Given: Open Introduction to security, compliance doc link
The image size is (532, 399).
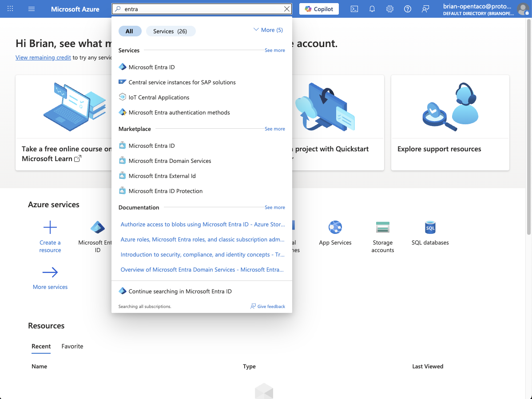Looking at the screenshot, I should tap(202, 255).
